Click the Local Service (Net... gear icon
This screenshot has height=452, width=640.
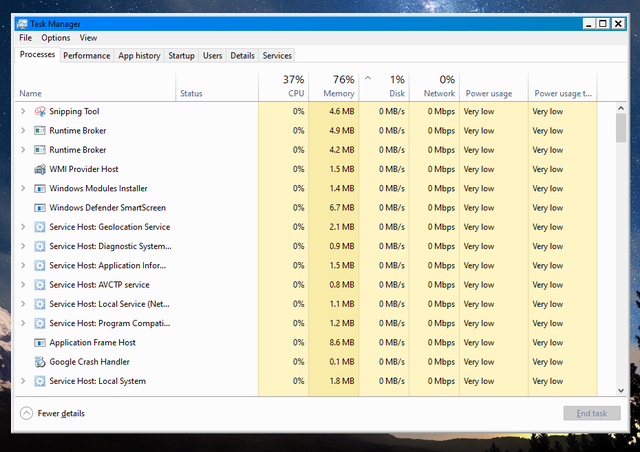tap(40, 304)
